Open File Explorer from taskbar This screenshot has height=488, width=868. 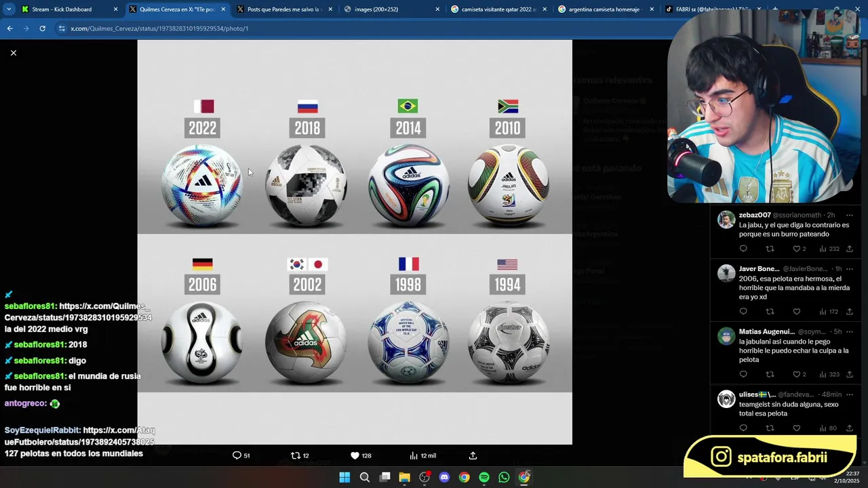tap(404, 477)
